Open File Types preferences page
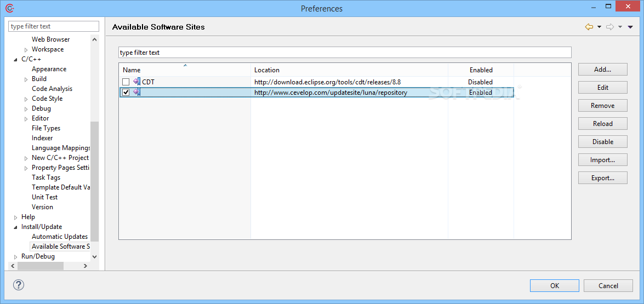This screenshot has height=304, width=644. coord(46,128)
